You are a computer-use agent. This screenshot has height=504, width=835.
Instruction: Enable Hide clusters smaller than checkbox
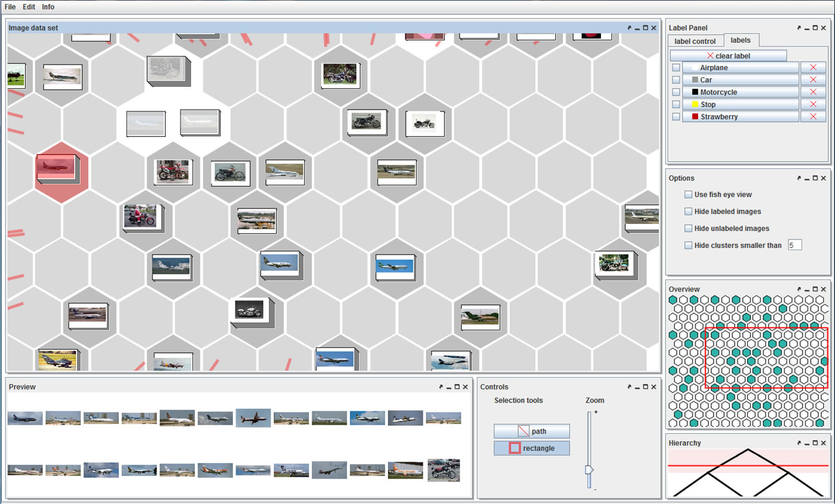click(x=688, y=245)
